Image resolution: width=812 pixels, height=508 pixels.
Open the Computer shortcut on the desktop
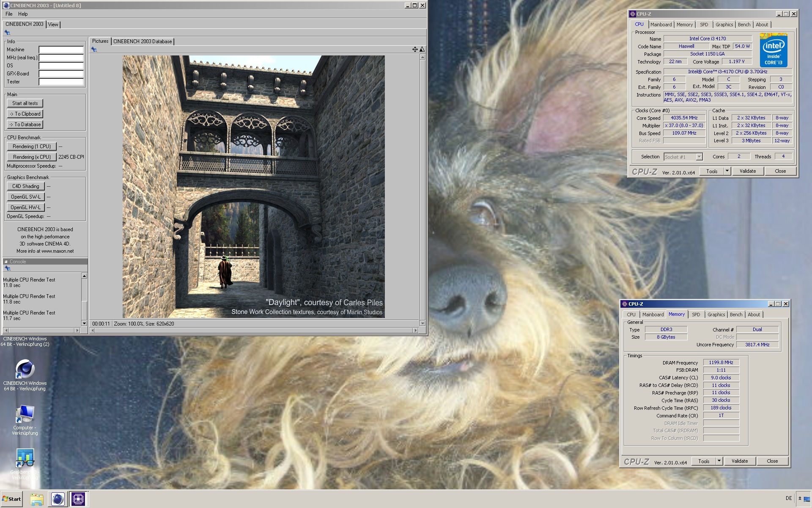[x=25, y=420]
